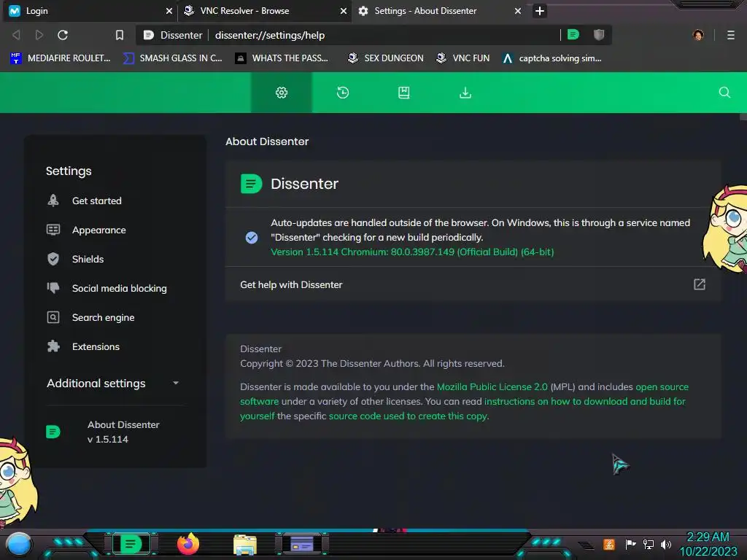Click the user profile avatar
This screenshot has height=560, width=747.
pyautogui.click(x=698, y=35)
